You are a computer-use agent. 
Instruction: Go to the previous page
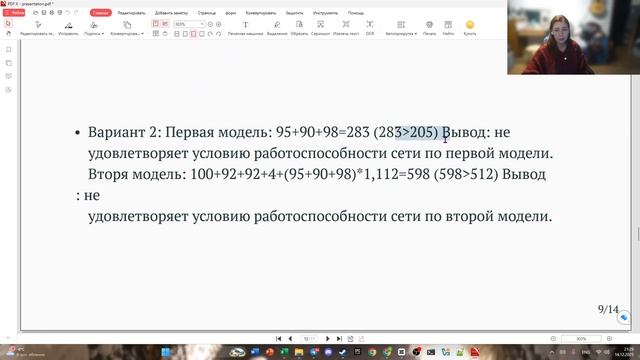point(290,338)
